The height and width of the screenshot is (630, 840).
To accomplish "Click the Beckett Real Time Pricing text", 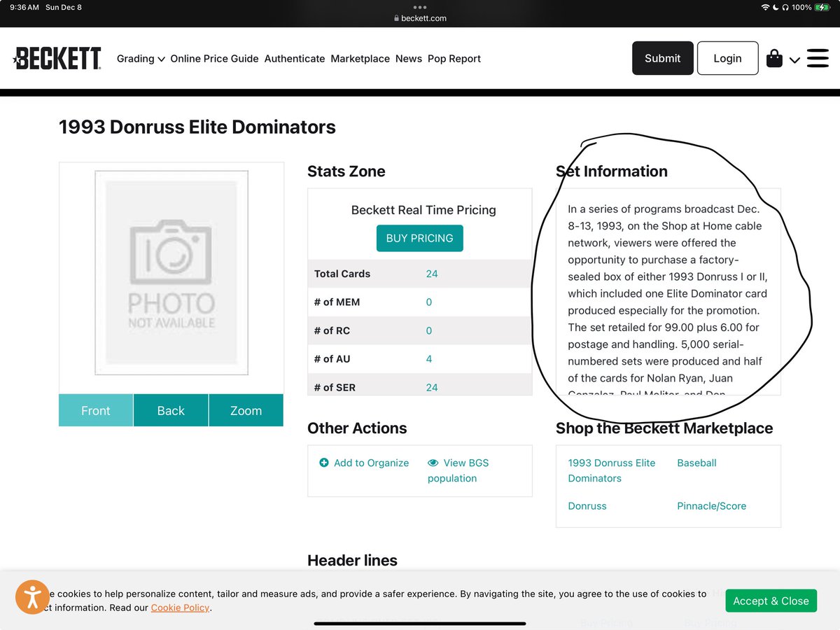I will [x=423, y=210].
